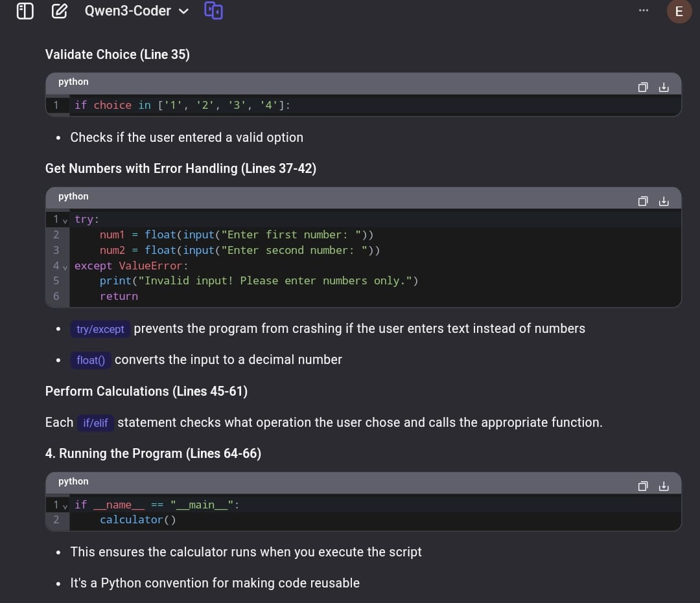This screenshot has width=700, height=603.
Task: Click 'This ensures the calculator runs' bullet
Action: [x=246, y=552]
